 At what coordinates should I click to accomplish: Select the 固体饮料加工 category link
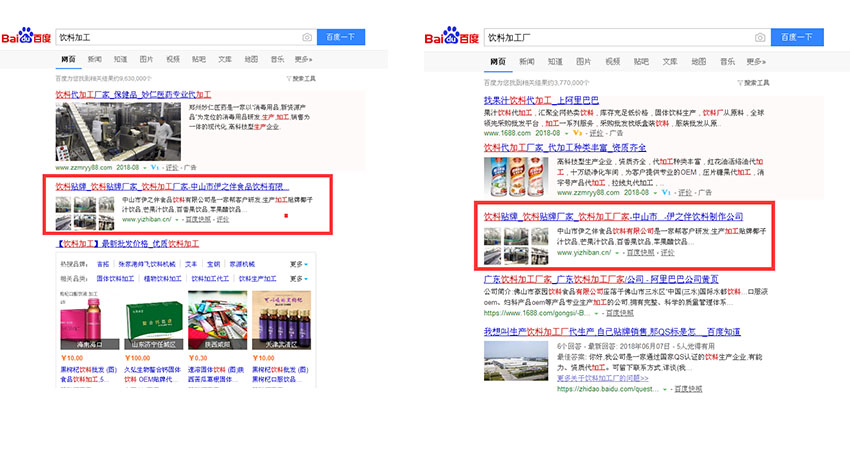(x=115, y=279)
